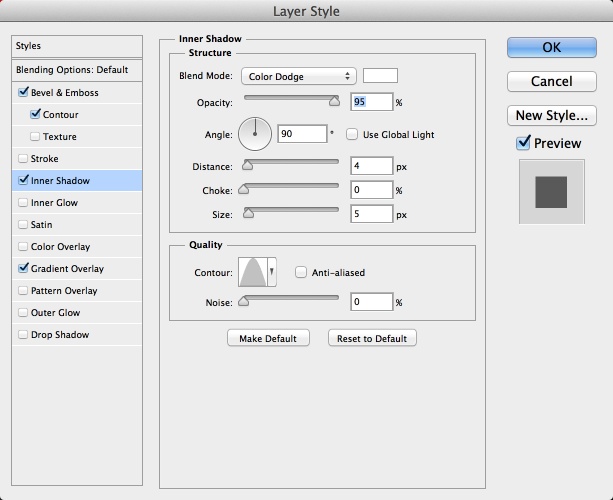Enable the Pattern Overlay checkbox
This screenshot has width=613, height=500.
coord(23,290)
